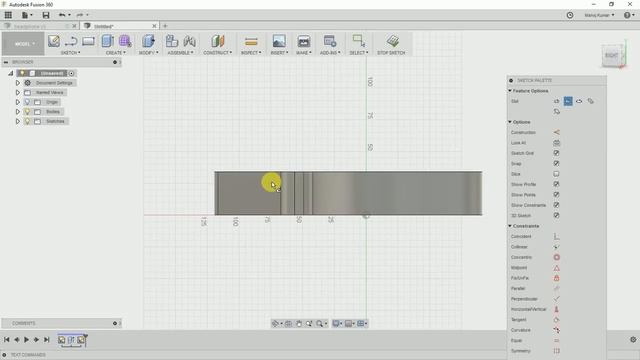This screenshot has height=360, width=640.
Task: Click the Horizontal/Vertical constraint icon
Action: [556, 309]
